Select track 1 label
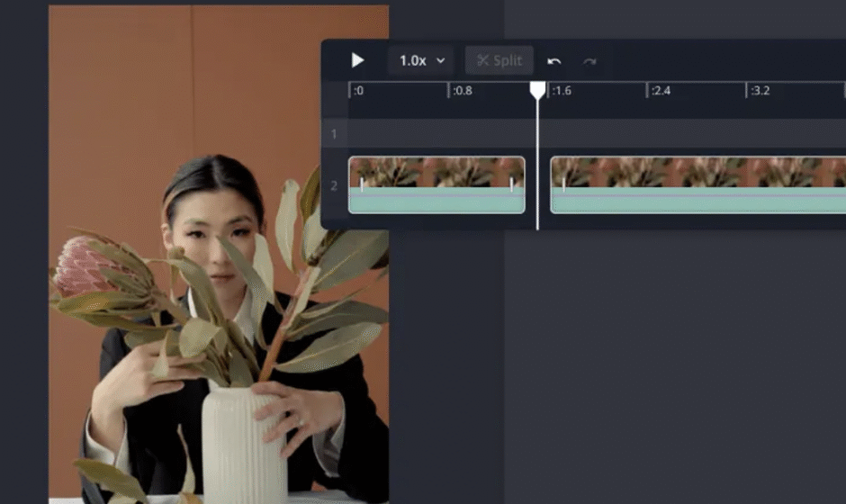846x504 pixels. (x=334, y=134)
